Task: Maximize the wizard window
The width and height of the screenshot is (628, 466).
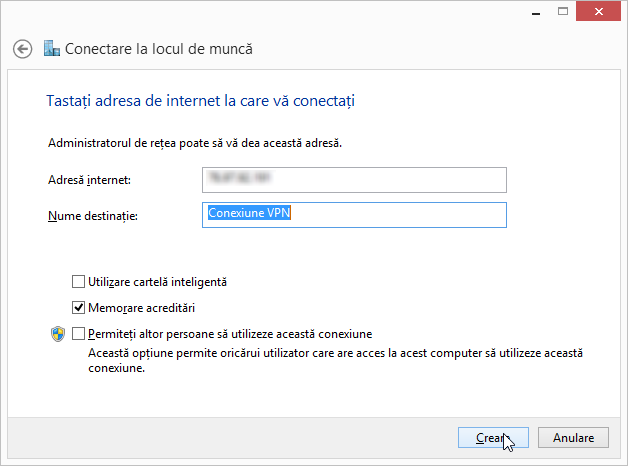Action: [563, 12]
